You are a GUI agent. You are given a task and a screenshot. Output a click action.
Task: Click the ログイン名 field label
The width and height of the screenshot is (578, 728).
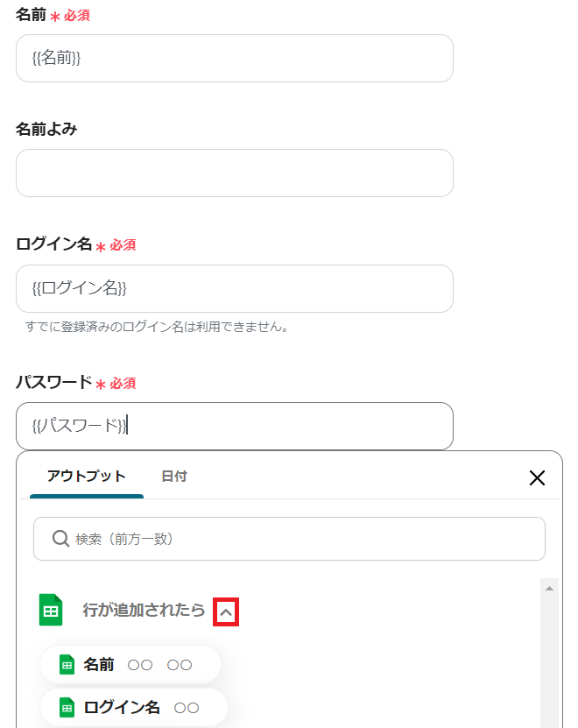tap(53, 244)
